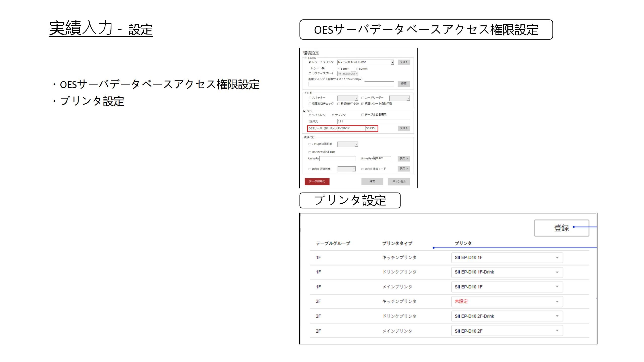The image size is (644, 362).
Task: Click the キャンセル button
Action: [399, 181]
